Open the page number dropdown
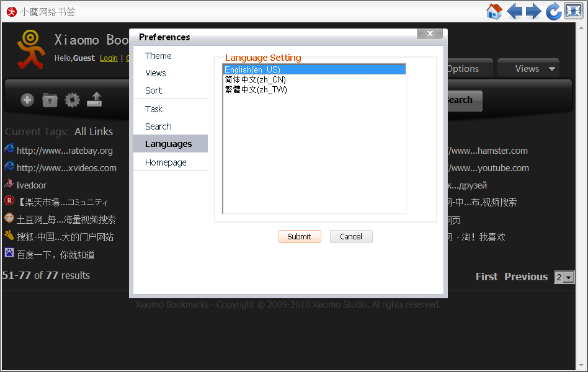 [564, 277]
